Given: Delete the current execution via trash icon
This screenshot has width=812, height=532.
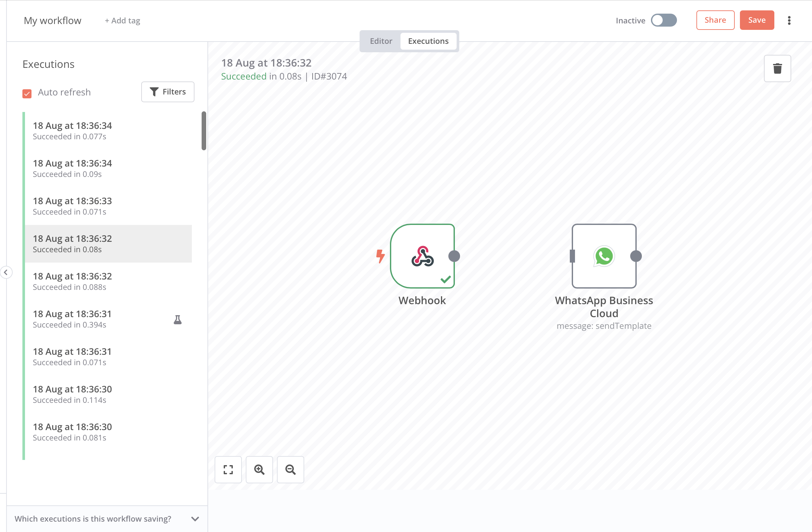Looking at the screenshot, I should point(777,68).
